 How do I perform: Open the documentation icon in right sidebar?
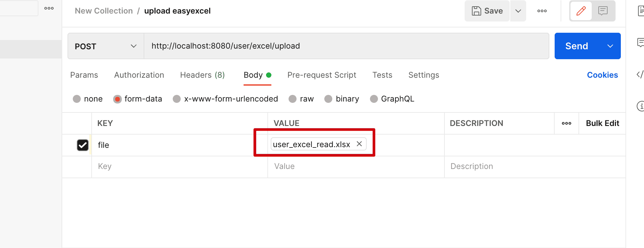tap(641, 11)
